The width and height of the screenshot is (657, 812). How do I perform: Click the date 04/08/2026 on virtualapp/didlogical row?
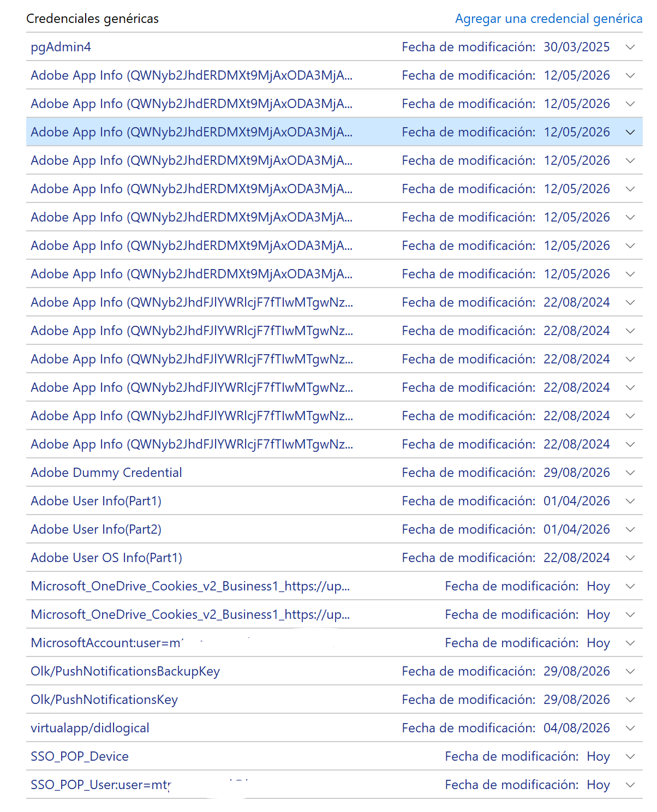577,728
